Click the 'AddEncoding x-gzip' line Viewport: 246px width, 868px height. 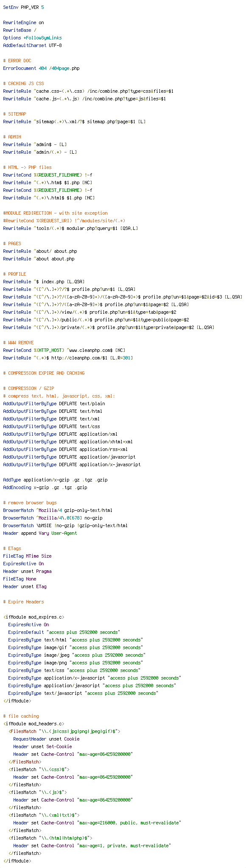45,488
